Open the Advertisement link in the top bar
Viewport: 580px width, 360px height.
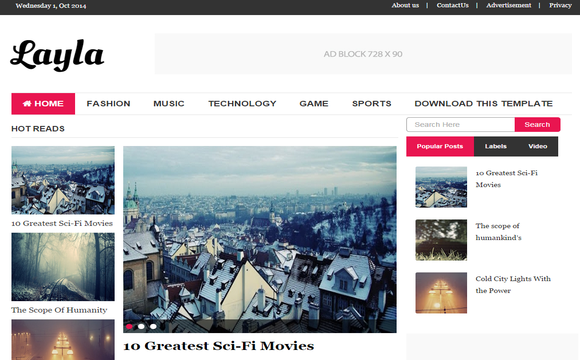pyautogui.click(x=509, y=5)
